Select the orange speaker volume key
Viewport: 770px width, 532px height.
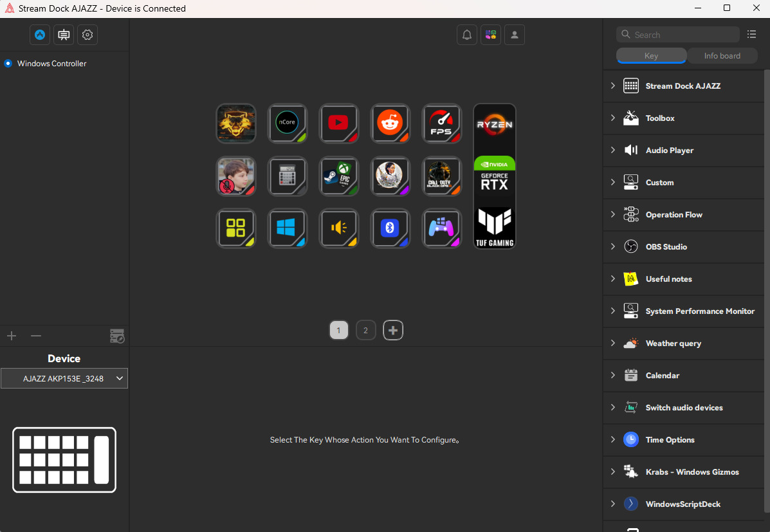pyautogui.click(x=339, y=228)
